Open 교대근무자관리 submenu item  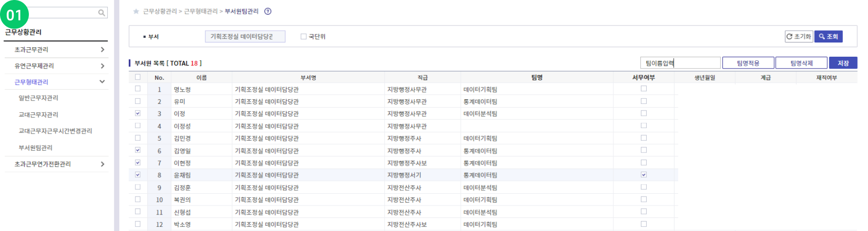[x=38, y=115]
